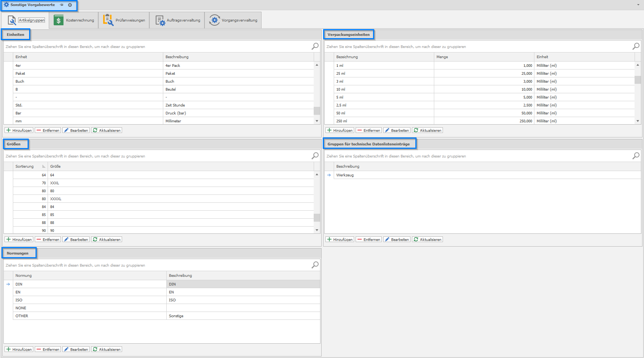The width and height of the screenshot is (644, 358).
Task: Open the Auftragsverwaltung tab
Action: click(x=177, y=20)
